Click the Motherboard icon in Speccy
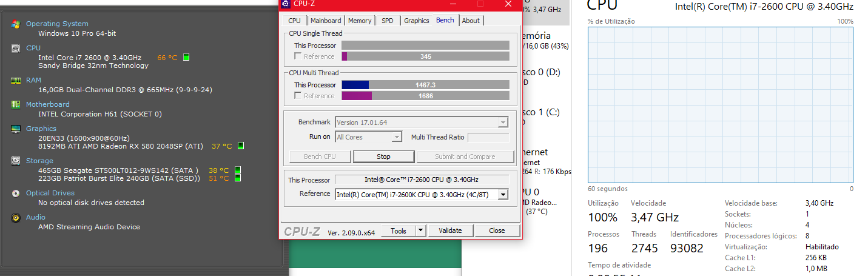 (16, 104)
